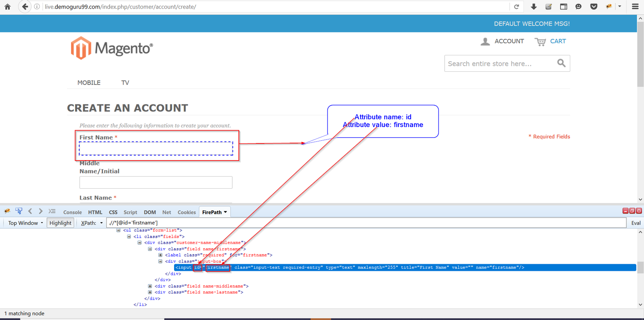Toggle the Firebug command line icon
The image size is (644, 320).
click(x=52, y=211)
